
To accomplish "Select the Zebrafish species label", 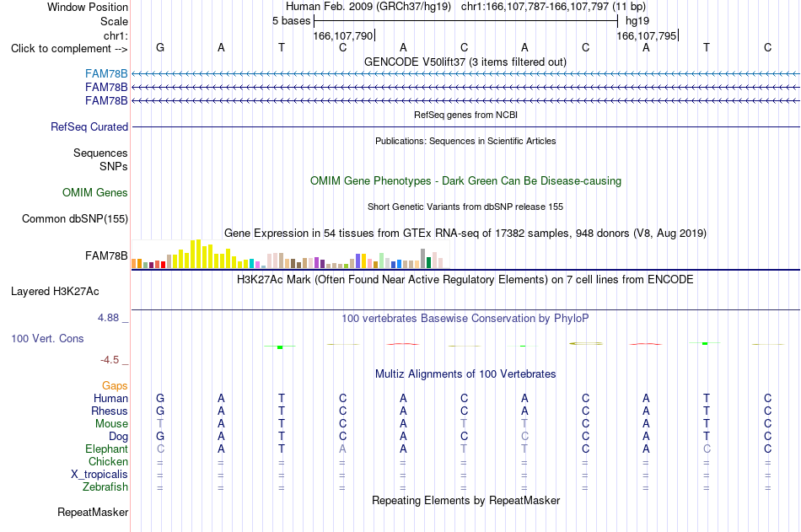I will click(x=105, y=486).
